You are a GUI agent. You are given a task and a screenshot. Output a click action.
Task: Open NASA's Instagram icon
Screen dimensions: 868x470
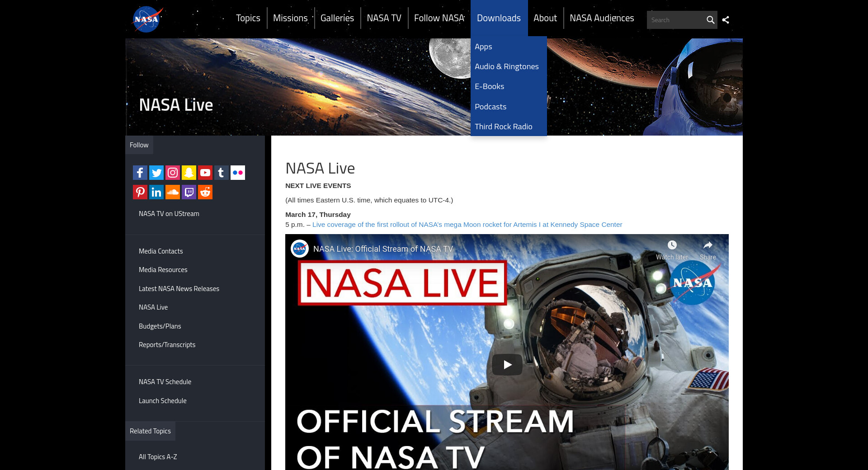tap(173, 173)
